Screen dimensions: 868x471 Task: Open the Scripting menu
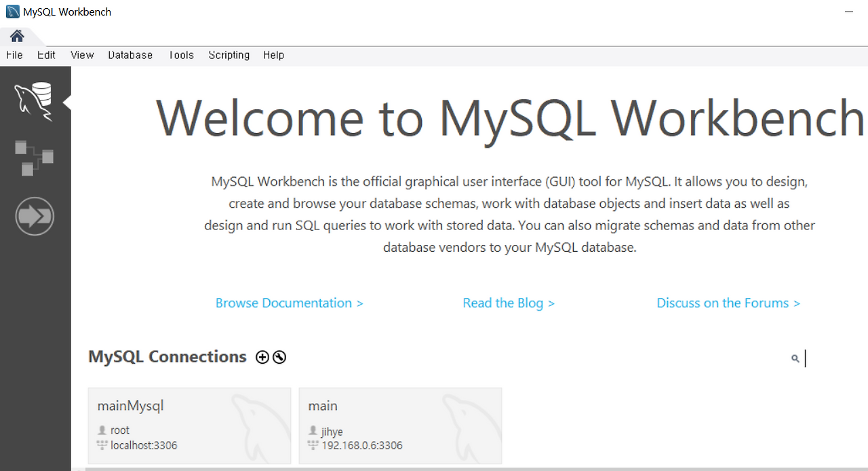pyautogui.click(x=229, y=55)
